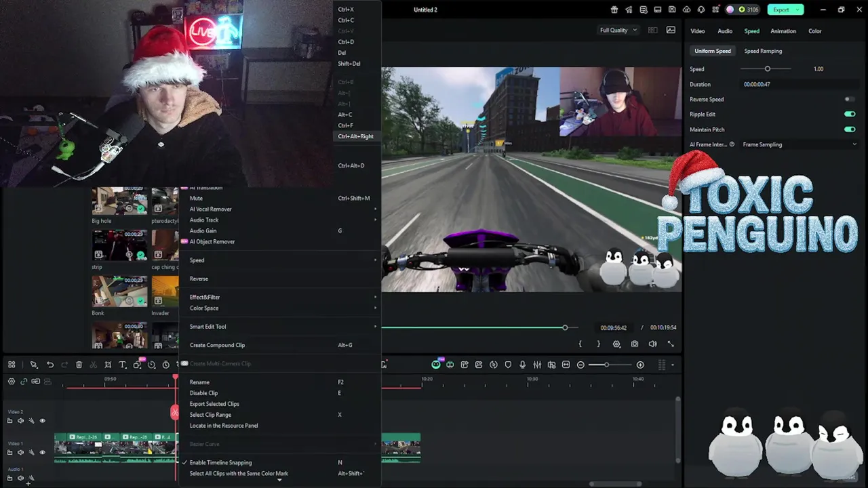Open the layout grid icon at timeline left
Screen dimensions: 868x488
pos(12,365)
